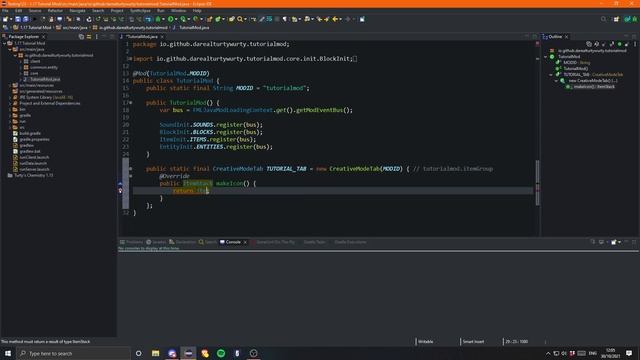This screenshot has height=360, width=640.
Task: Open Spotify from the taskbar
Action: [221, 353]
